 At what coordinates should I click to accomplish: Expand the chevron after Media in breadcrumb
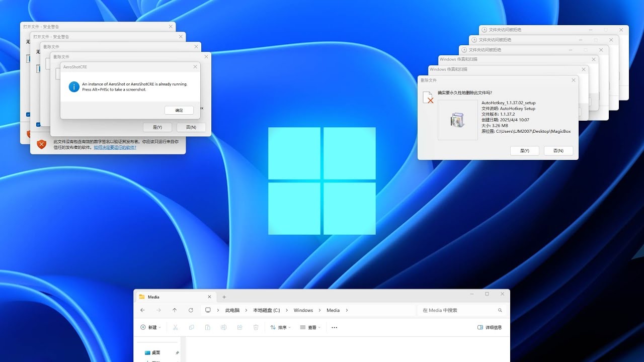pos(347,310)
